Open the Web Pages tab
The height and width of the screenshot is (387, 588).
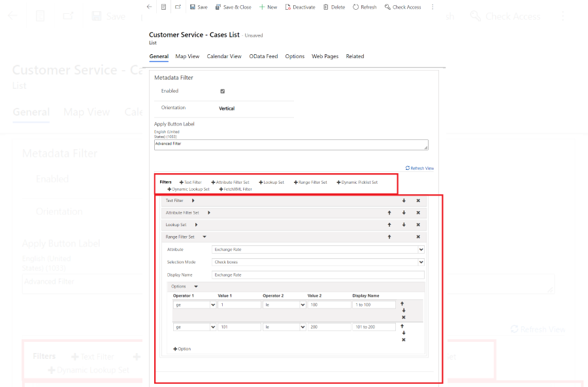[325, 57]
